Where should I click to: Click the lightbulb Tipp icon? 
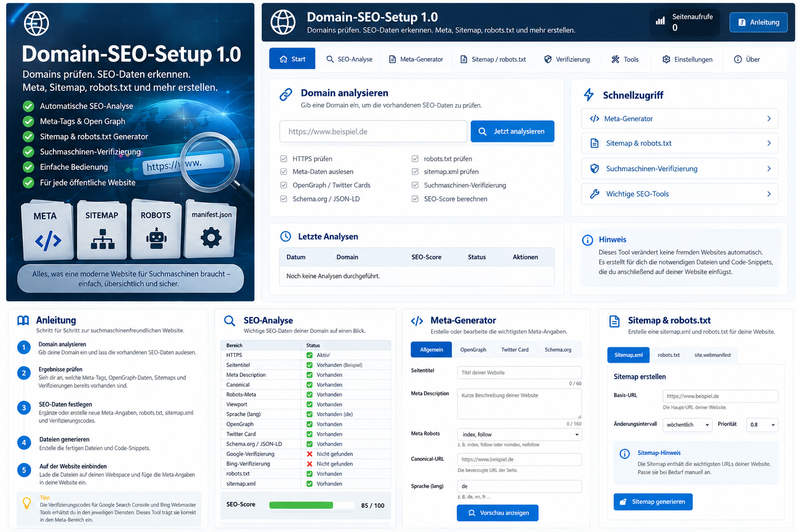click(26, 503)
